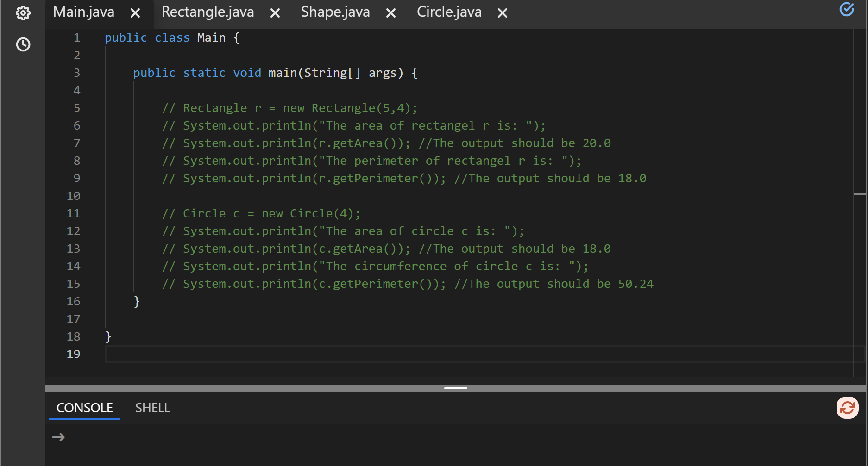Screen dimensions: 868x466
Task: Click the console prompt arrow icon
Action: (59, 437)
